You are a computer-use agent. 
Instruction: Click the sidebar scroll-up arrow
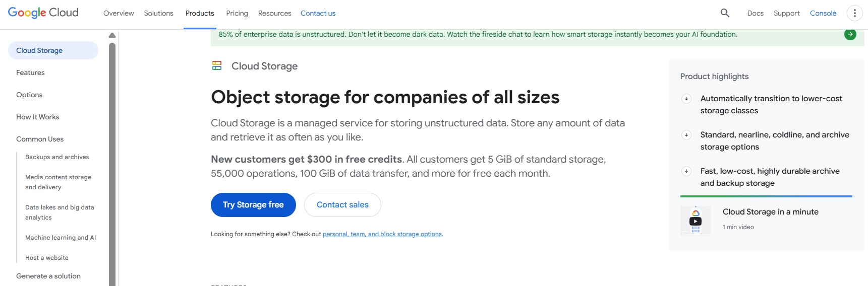tap(112, 35)
